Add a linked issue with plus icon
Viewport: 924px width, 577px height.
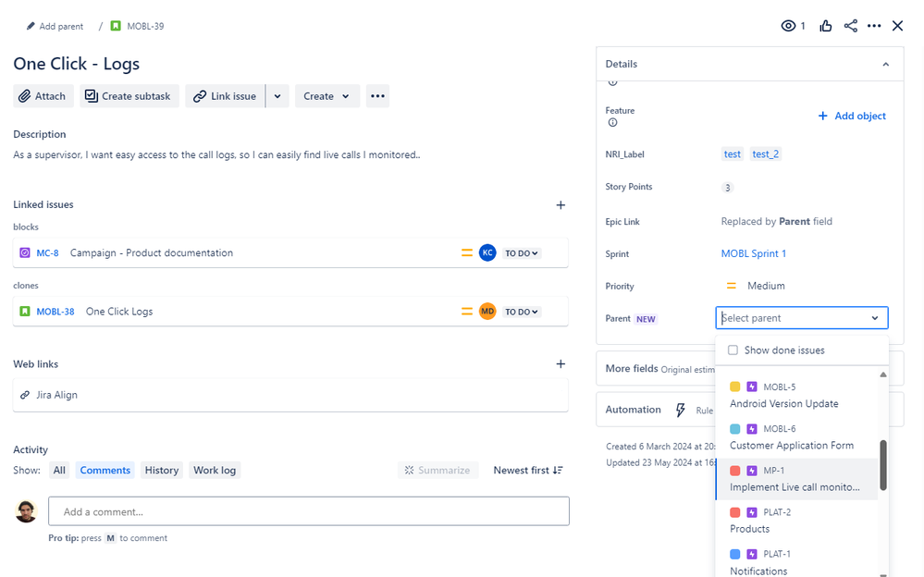point(561,205)
